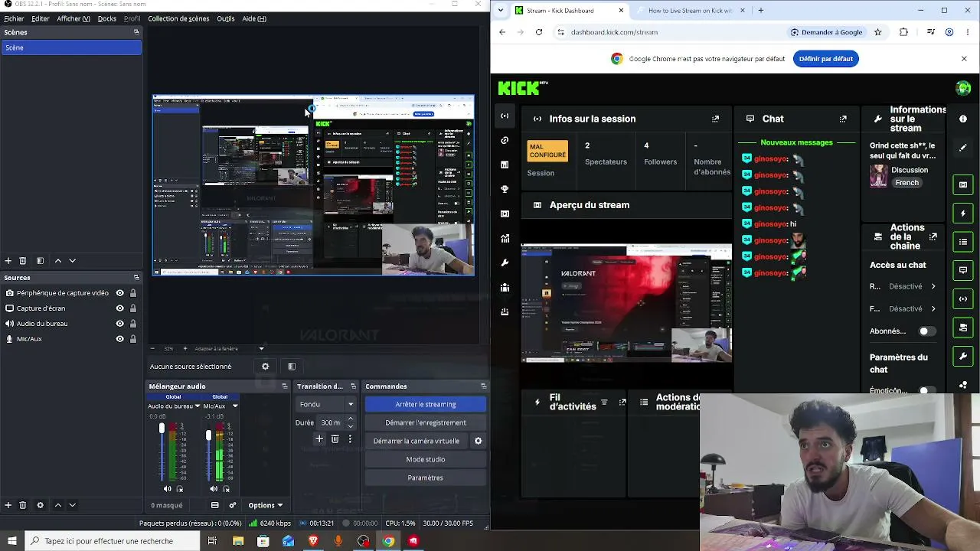Open the community people icon in Kick sidebar

coord(505,288)
